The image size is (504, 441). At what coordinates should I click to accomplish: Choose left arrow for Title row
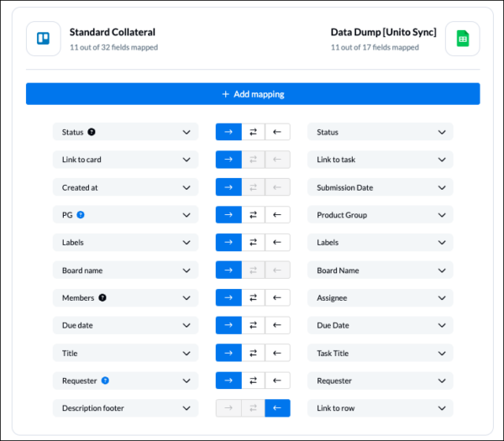click(277, 353)
